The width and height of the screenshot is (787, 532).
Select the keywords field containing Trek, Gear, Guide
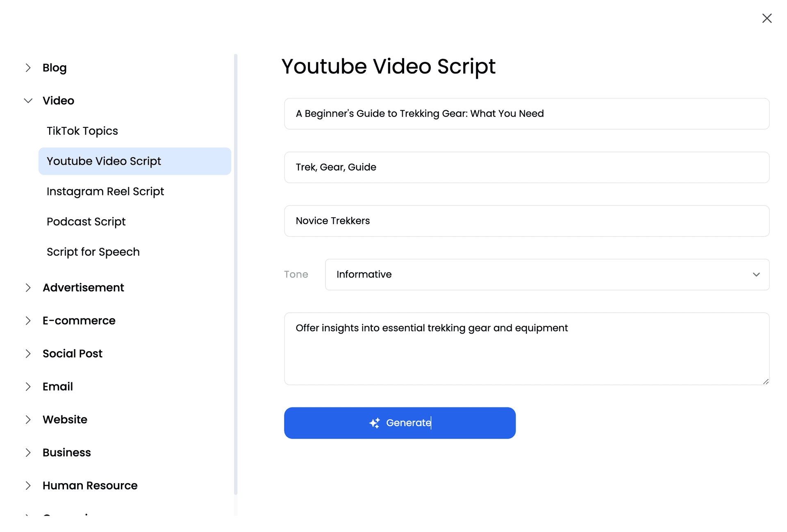527,167
